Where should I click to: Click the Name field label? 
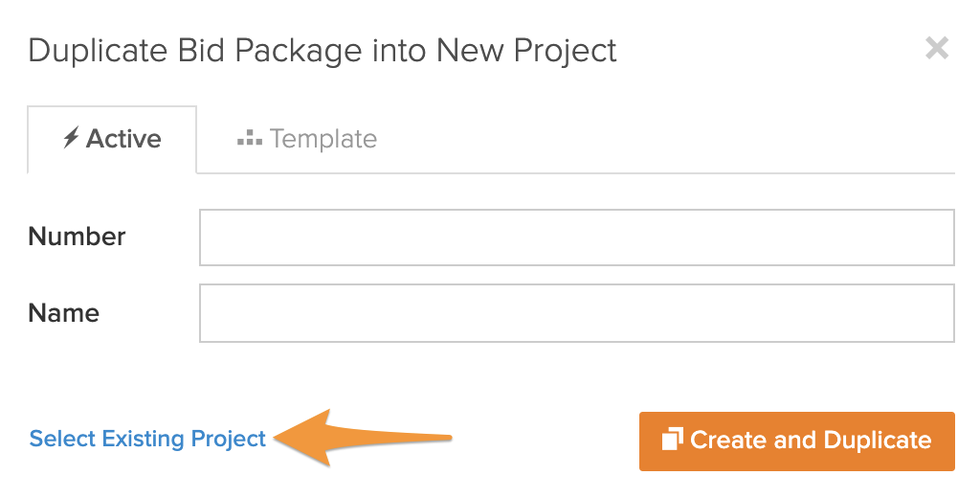(x=64, y=313)
